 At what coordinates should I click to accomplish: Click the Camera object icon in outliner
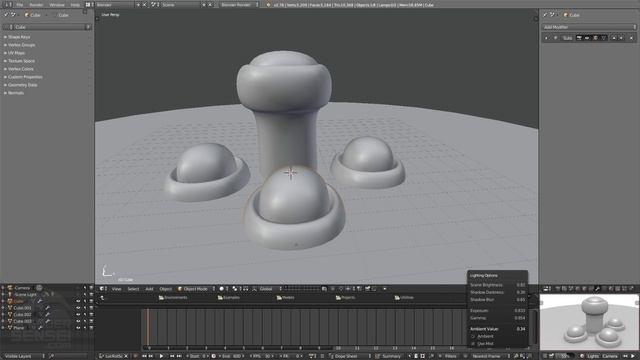pos(10,288)
